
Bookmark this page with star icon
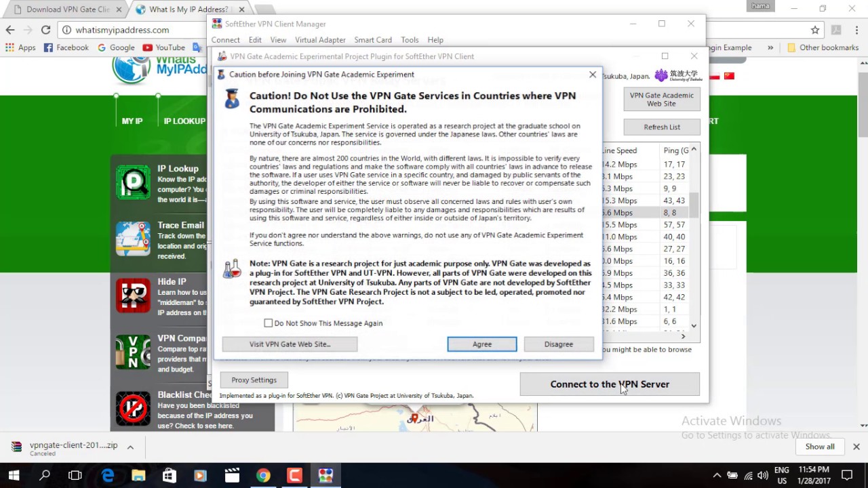(815, 30)
